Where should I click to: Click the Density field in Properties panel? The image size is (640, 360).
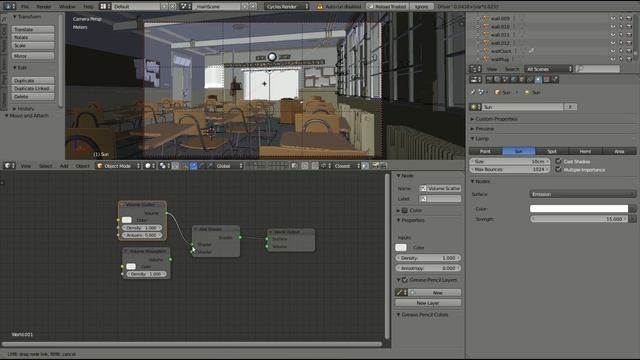[428, 258]
